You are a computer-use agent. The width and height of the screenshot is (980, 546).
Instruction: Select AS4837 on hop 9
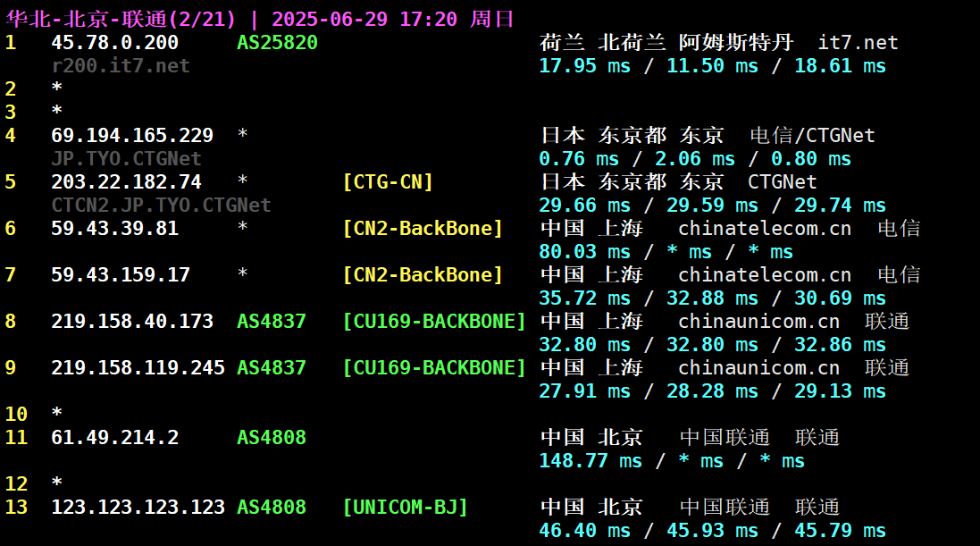tap(272, 368)
